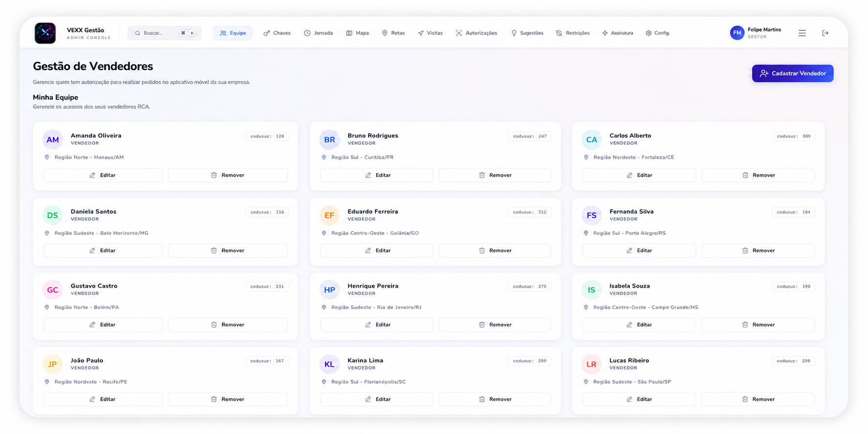Click the codusur: 389 badge

(794, 137)
